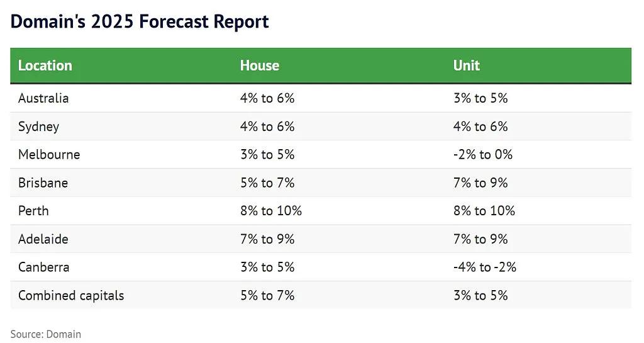Click Combined capitals house forecast 5% to 7%

click(x=267, y=295)
